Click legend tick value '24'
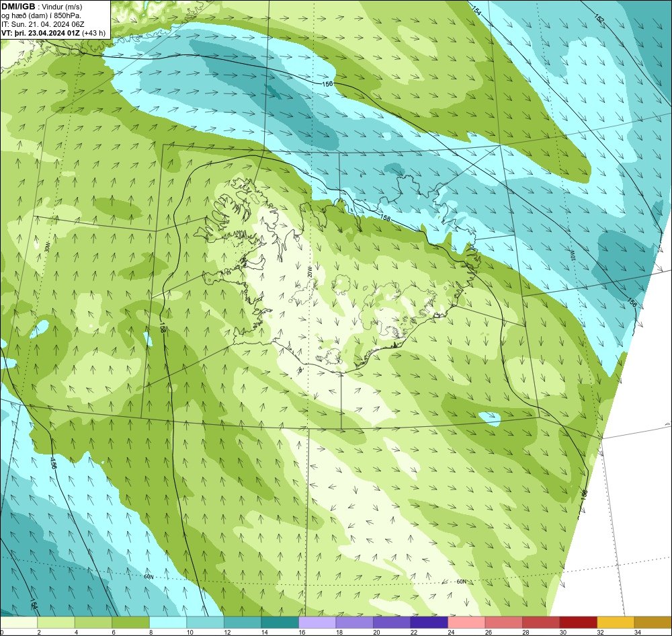Image resolution: width=672 pixels, height=636 pixels. pos(452,632)
